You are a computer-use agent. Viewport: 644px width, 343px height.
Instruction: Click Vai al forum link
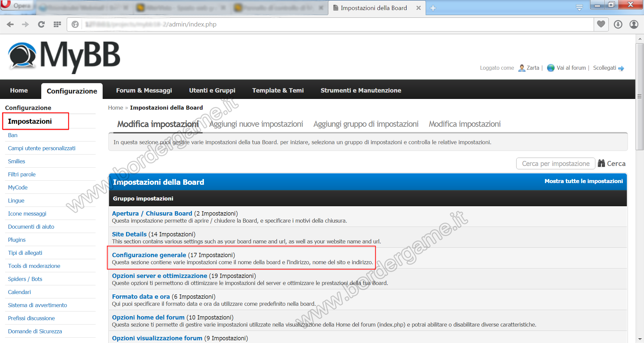point(571,68)
